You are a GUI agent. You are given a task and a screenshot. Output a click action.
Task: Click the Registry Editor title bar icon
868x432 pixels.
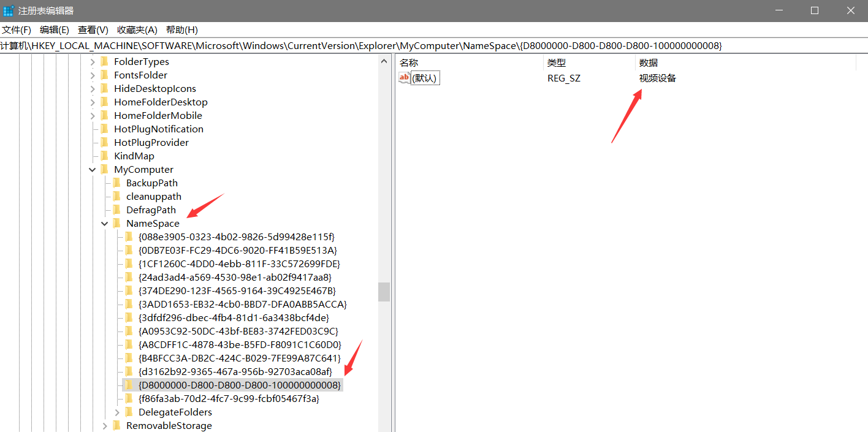click(9, 11)
